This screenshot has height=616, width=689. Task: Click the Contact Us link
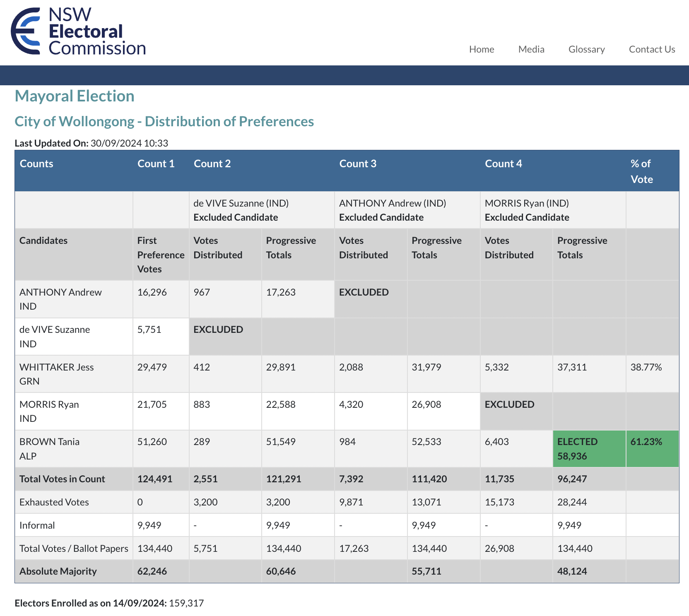[652, 49]
